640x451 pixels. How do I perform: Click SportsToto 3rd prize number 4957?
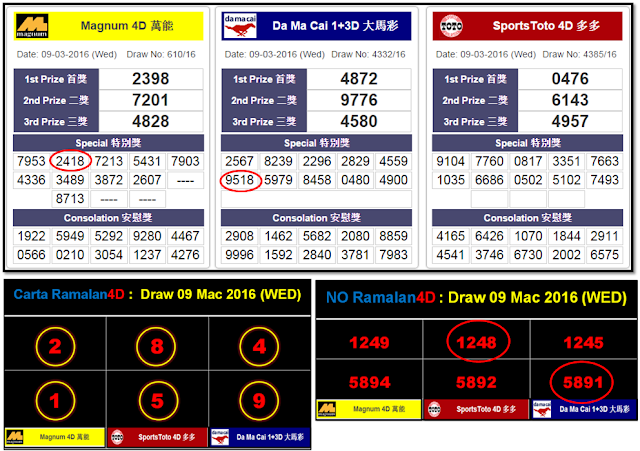pos(570,121)
